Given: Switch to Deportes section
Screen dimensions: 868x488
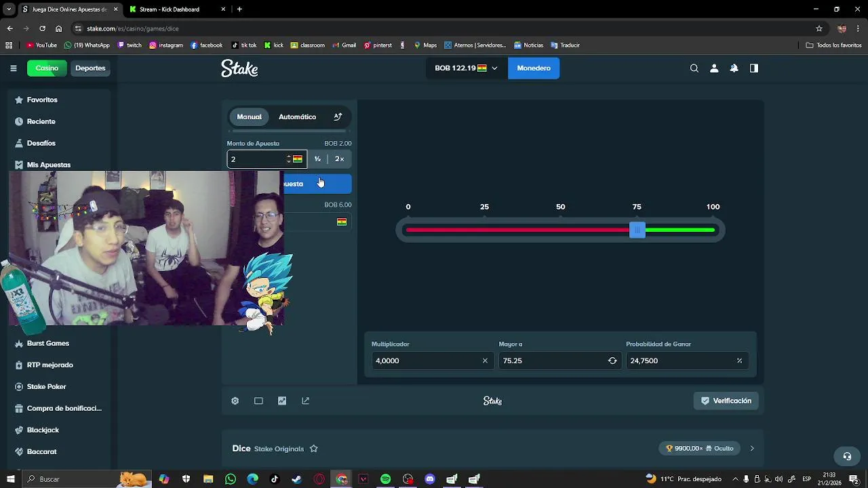Looking at the screenshot, I should click(90, 68).
